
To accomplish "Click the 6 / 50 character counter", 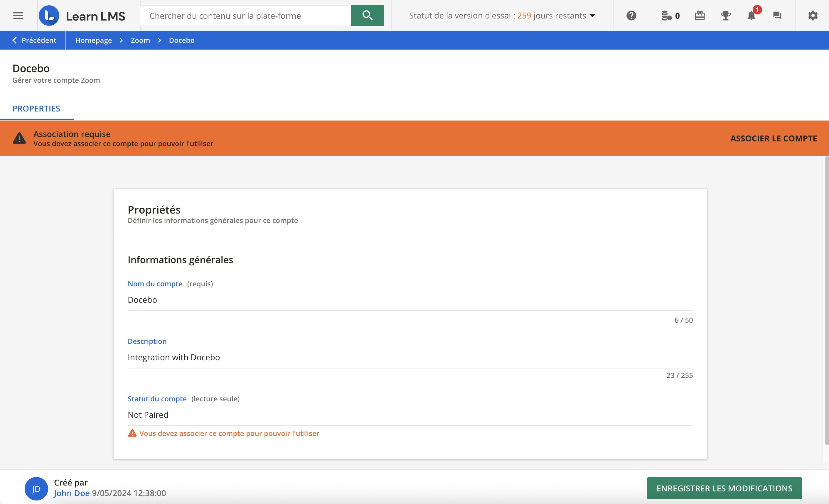I will tap(684, 320).
